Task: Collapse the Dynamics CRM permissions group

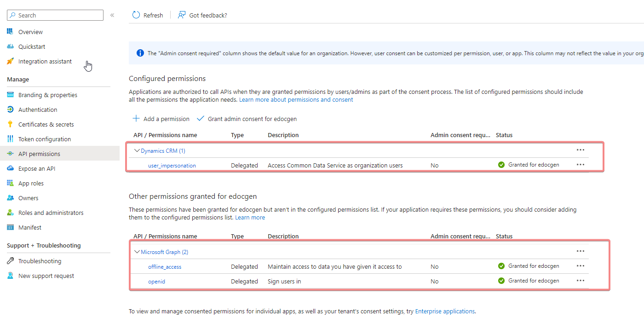Action: (137, 150)
